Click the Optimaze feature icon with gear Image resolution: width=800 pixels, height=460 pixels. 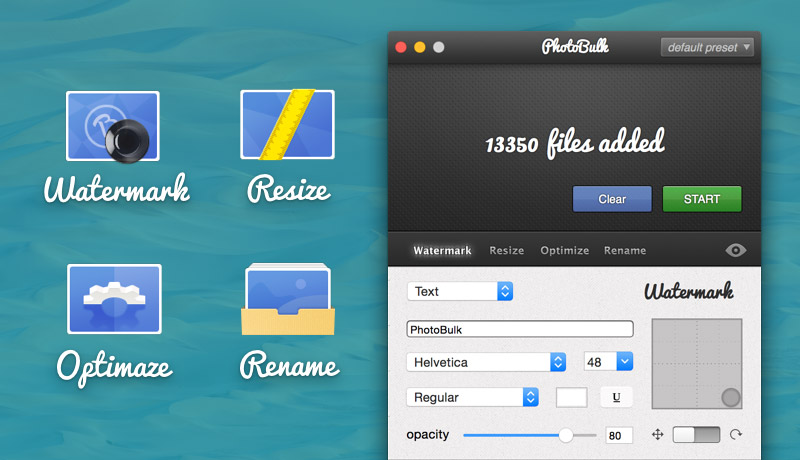point(114,299)
